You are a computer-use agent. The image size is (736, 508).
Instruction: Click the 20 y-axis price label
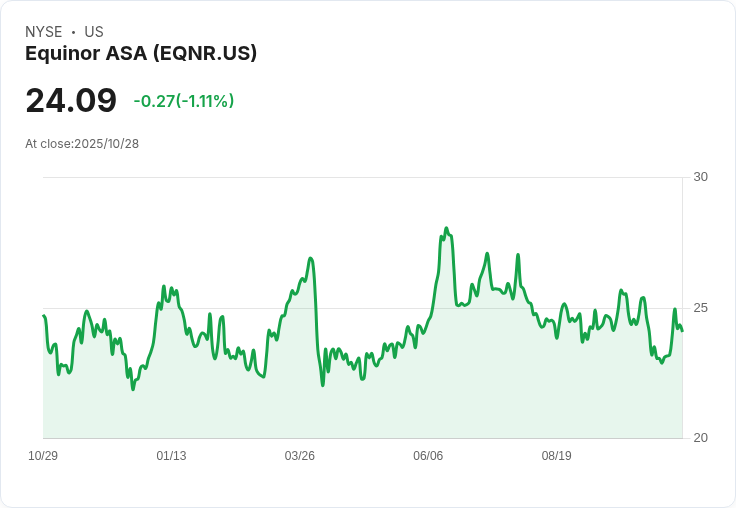point(700,438)
